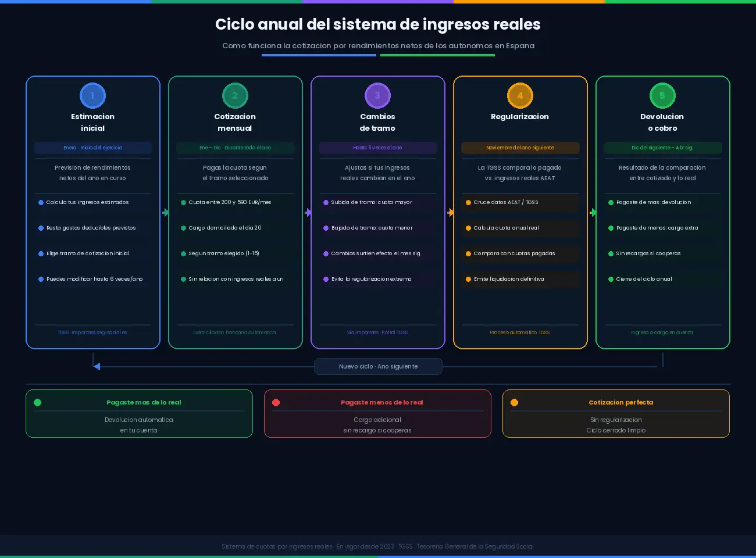Click the subtitle 'Como funciona la cotizacion por rendimientos netos'

click(x=378, y=45)
